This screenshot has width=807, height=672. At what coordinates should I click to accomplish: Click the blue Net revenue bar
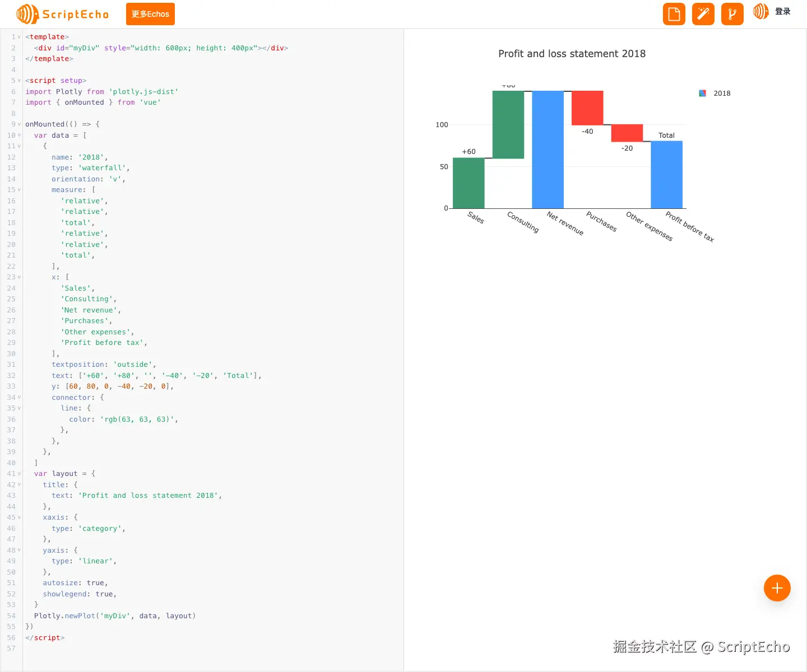pos(548,150)
